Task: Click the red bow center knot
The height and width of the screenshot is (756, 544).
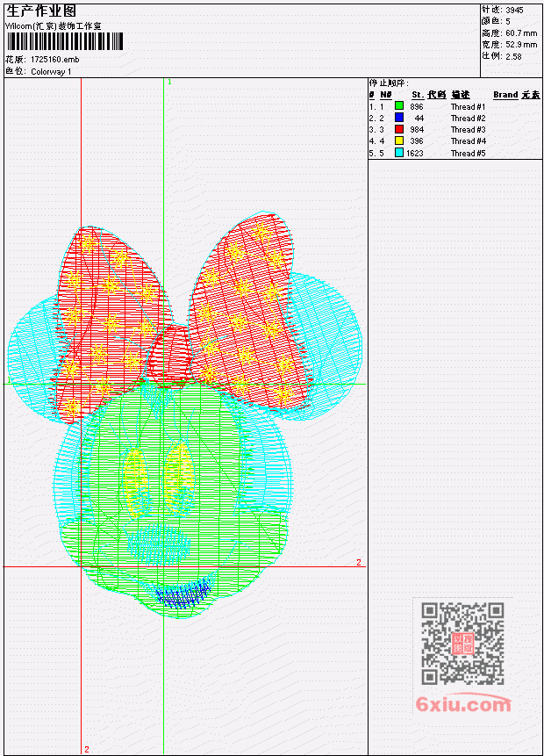Action: point(168,356)
